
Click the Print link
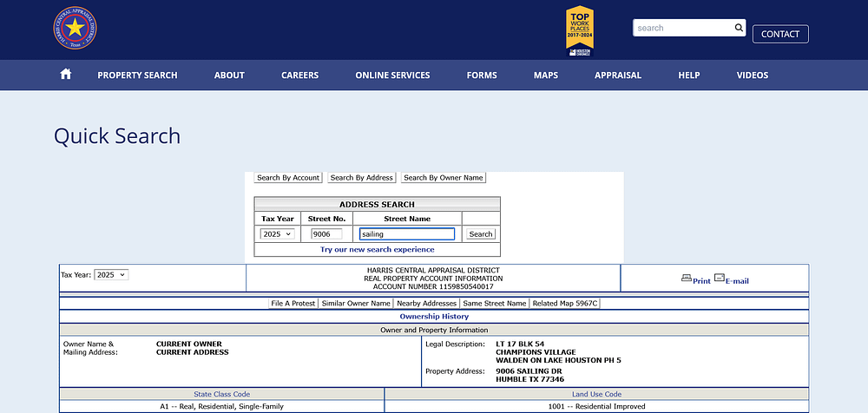[701, 281]
